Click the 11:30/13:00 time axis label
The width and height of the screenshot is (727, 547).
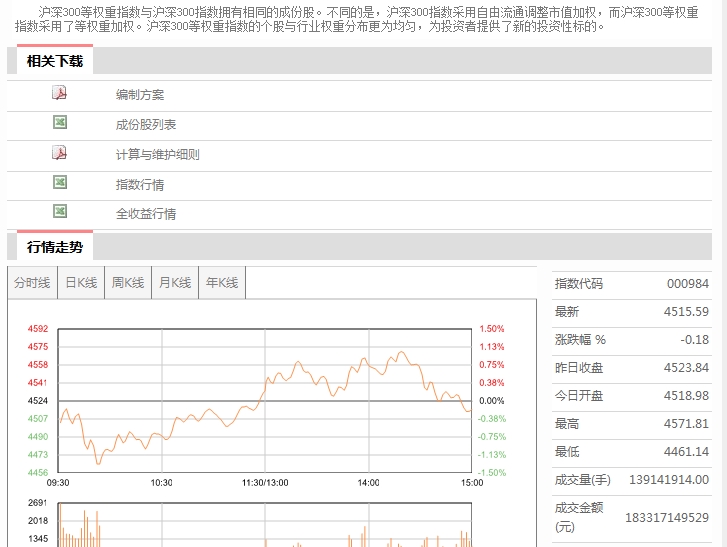coord(265,483)
